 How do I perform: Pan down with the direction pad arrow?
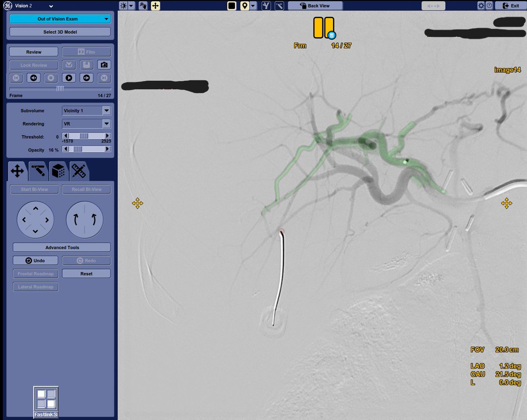tap(36, 231)
